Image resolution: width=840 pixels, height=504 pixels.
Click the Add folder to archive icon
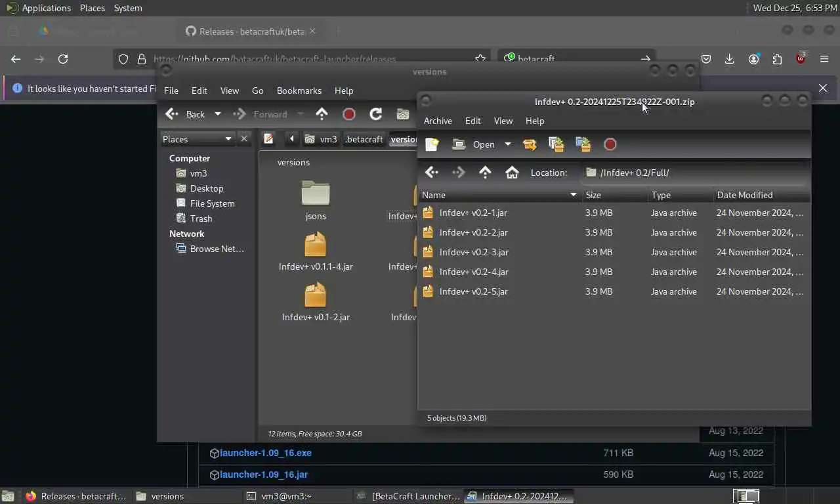583,144
